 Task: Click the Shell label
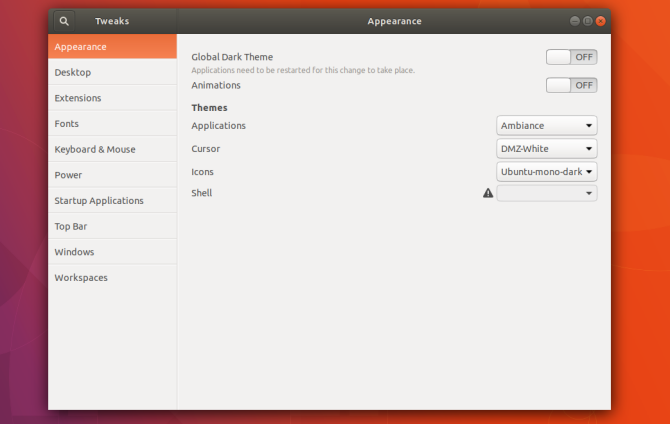(202, 193)
